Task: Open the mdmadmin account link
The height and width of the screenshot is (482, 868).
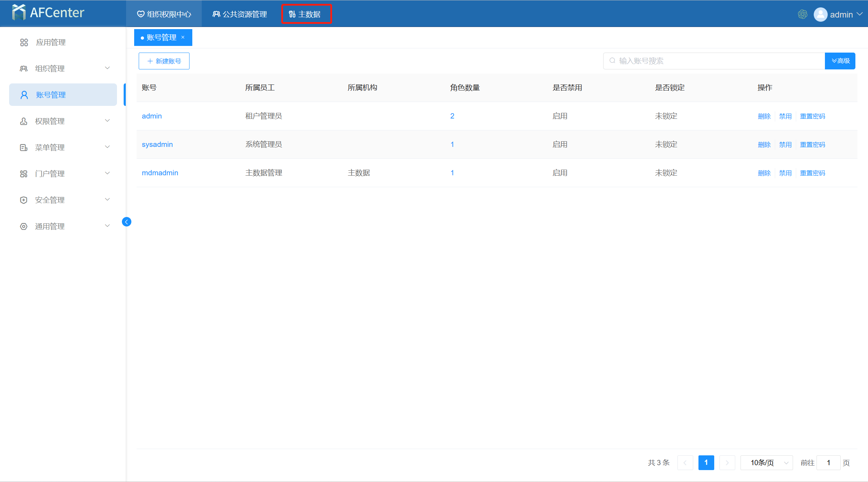Action: tap(160, 173)
